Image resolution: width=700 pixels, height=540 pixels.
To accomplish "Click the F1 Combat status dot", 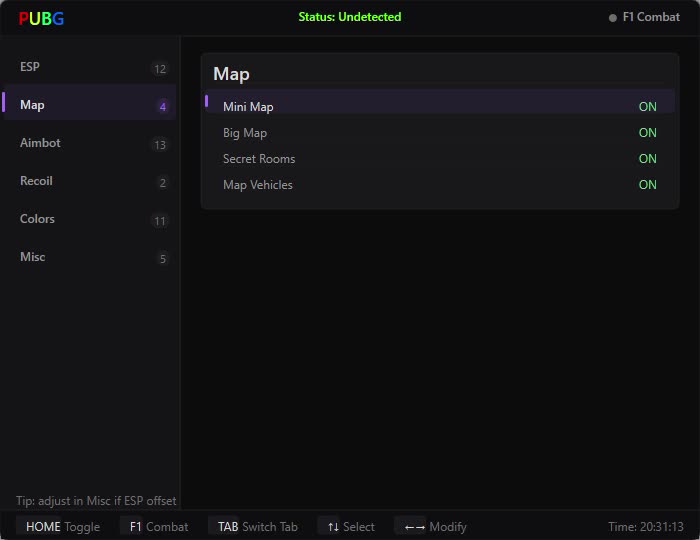I will tap(612, 18).
